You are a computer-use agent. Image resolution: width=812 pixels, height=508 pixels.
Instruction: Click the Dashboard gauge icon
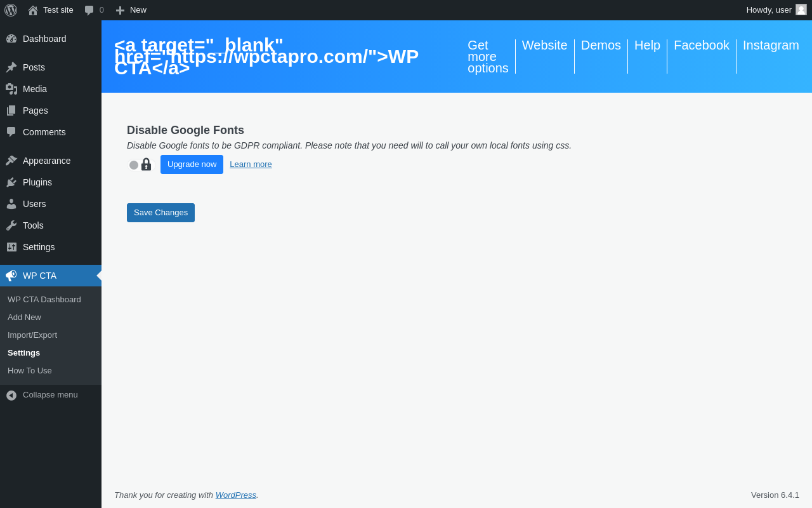pyautogui.click(x=11, y=39)
